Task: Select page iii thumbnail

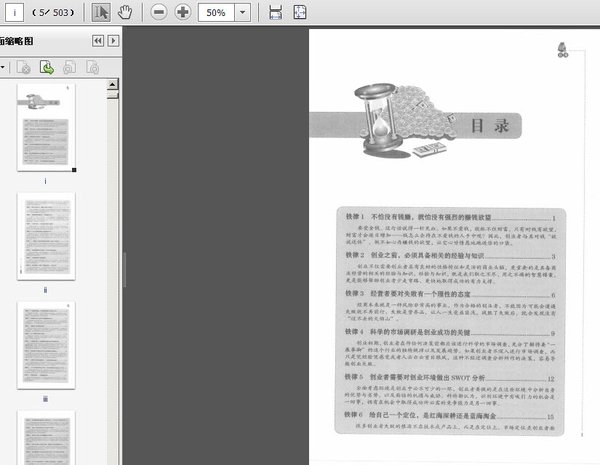Action: pos(46,345)
